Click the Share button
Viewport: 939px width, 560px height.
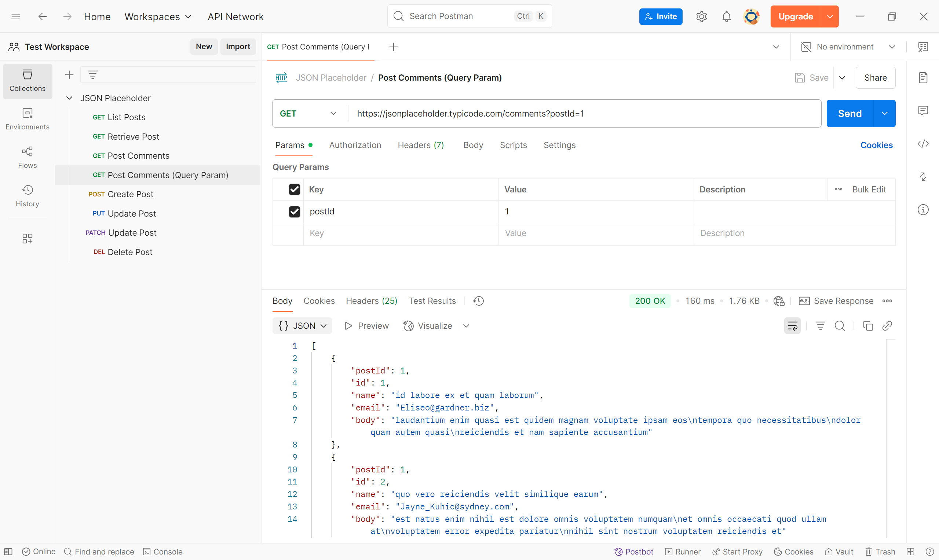876,78
